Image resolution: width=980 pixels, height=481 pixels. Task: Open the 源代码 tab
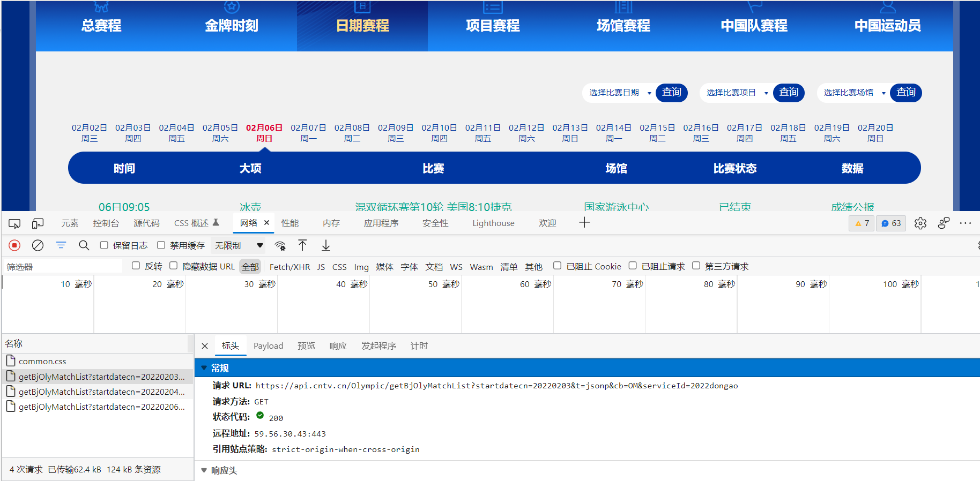[x=146, y=223]
